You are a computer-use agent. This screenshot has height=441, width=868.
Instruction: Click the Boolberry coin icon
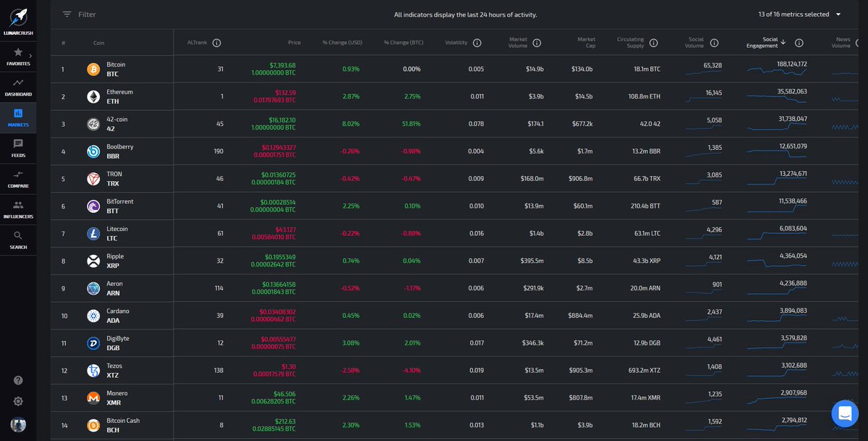click(93, 151)
